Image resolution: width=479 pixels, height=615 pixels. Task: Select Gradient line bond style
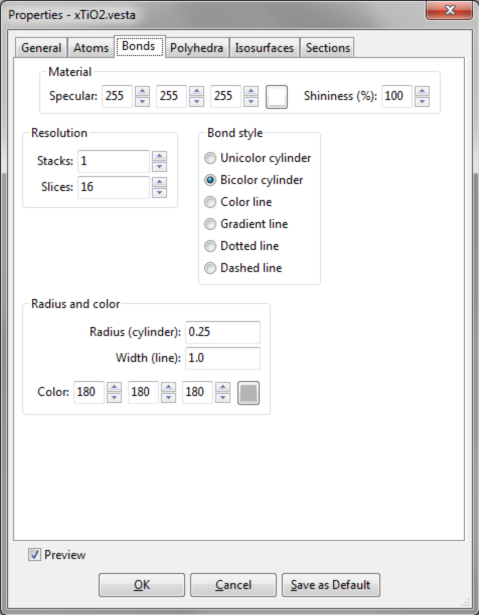click(246, 224)
